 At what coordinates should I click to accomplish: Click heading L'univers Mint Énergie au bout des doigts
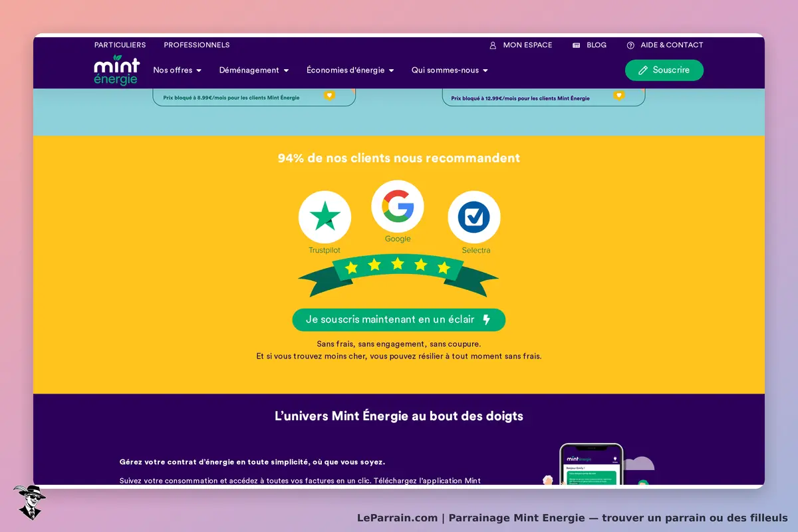(399, 416)
